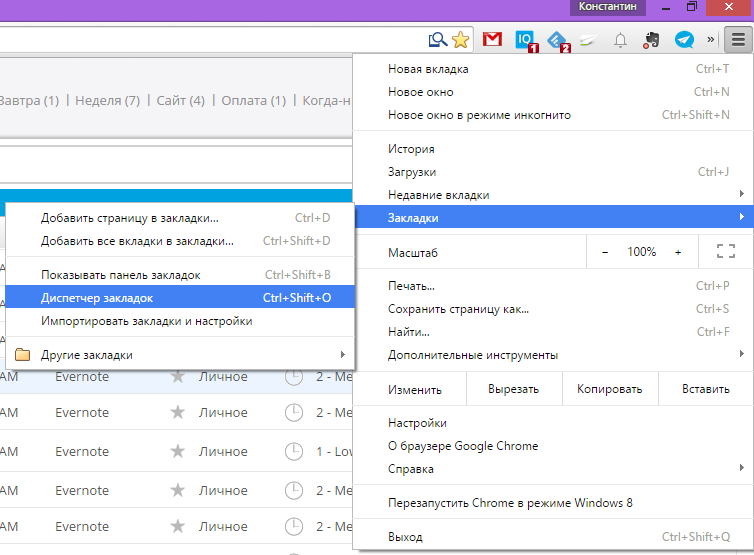Open the IQ extension with badge 1
This screenshot has height=555, width=754.
[526, 41]
